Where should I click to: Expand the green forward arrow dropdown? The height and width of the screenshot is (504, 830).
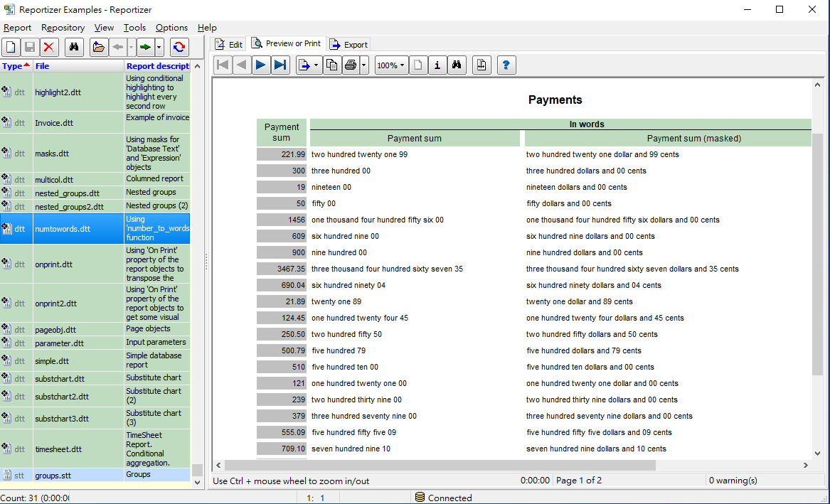(x=159, y=48)
